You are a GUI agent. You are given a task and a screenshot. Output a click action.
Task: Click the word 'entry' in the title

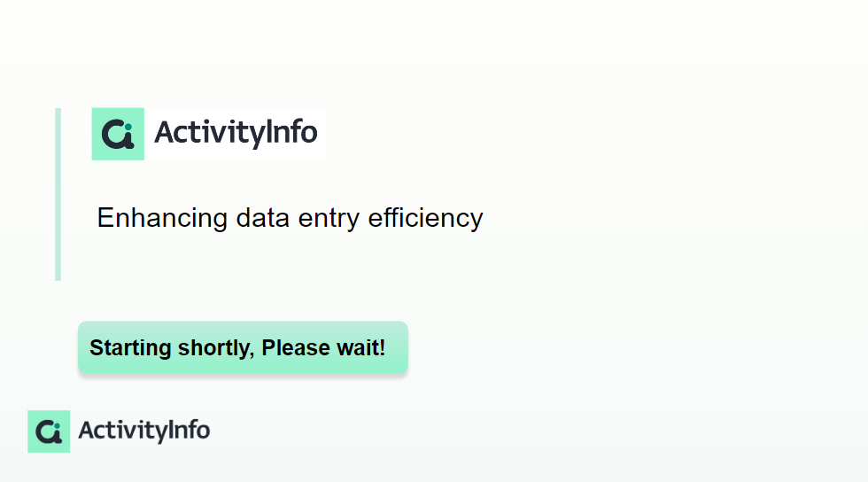coord(329,219)
